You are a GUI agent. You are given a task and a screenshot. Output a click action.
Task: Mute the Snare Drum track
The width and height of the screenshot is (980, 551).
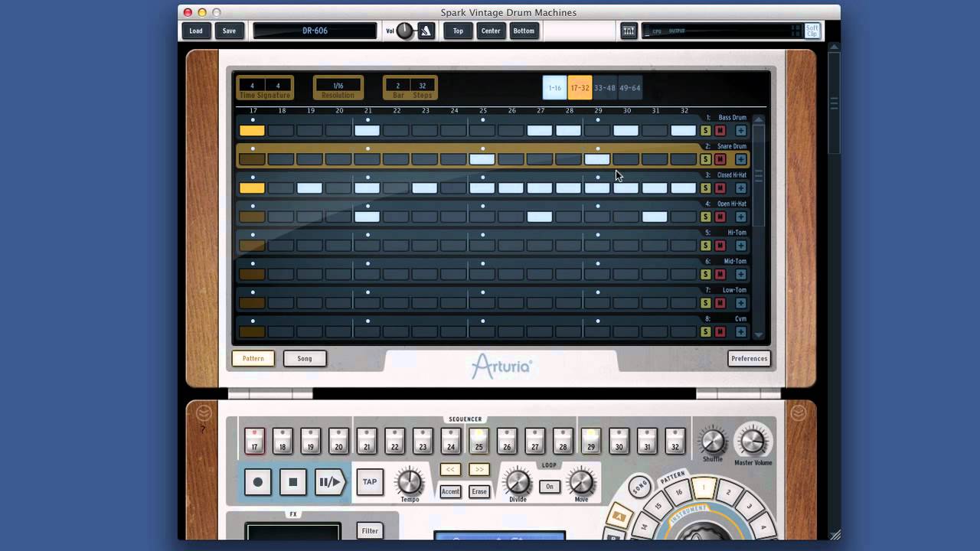point(720,159)
